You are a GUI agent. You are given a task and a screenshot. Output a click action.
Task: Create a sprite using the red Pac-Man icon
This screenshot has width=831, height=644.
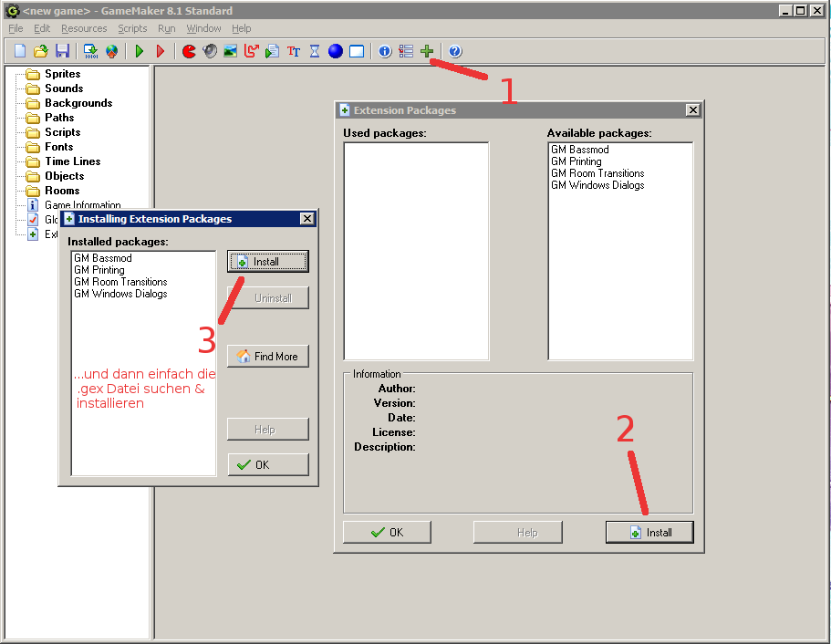[x=189, y=51]
